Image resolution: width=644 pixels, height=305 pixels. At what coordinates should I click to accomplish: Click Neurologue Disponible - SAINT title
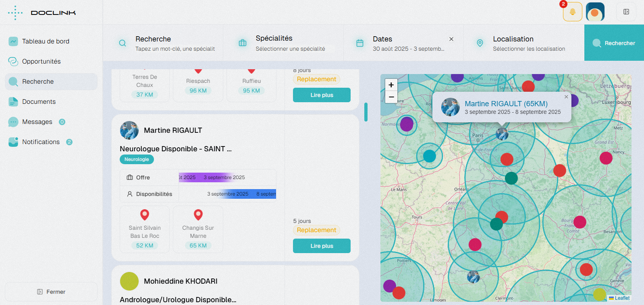pyautogui.click(x=176, y=149)
